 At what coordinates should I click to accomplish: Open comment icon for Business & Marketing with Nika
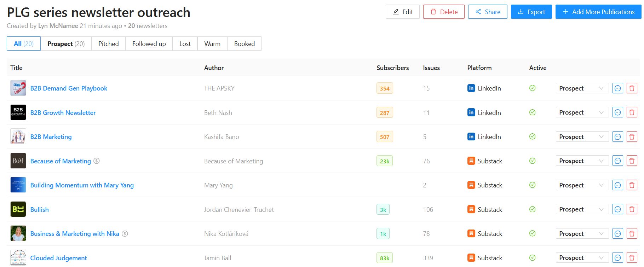pyautogui.click(x=618, y=233)
